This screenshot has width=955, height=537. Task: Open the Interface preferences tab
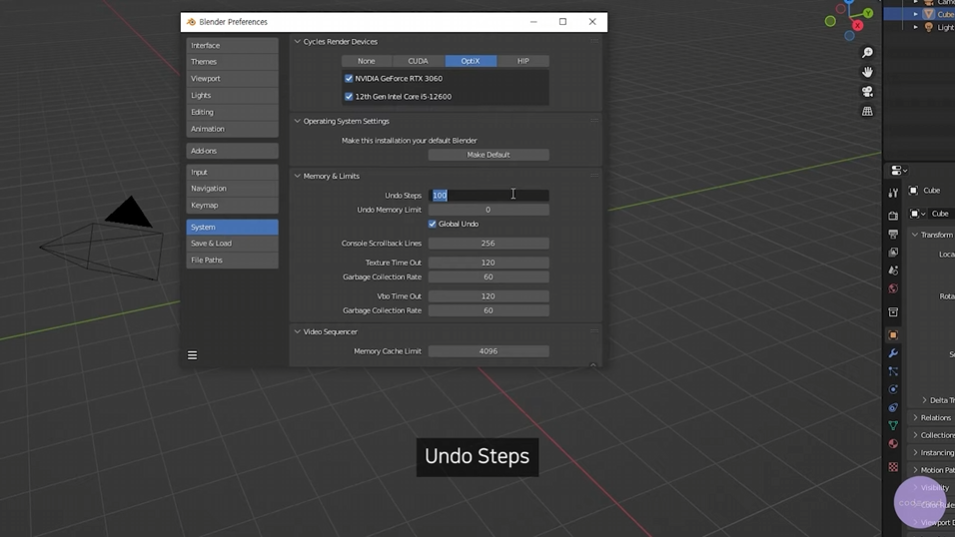[x=232, y=46]
